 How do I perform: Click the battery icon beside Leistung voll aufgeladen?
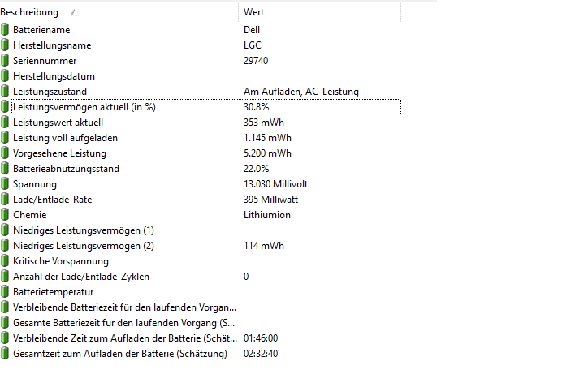click(5, 137)
